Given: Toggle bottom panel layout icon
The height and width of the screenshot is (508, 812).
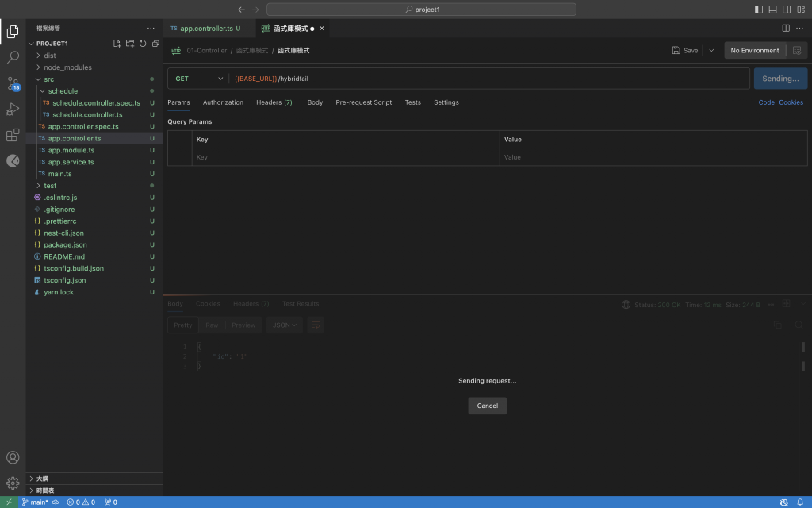Looking at the screenshot, I should 772,10.
